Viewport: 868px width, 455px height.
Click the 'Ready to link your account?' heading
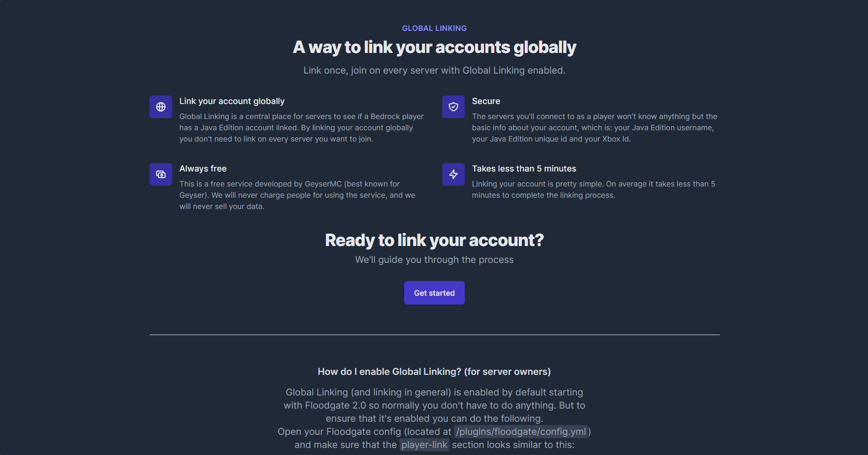(434, 240)
